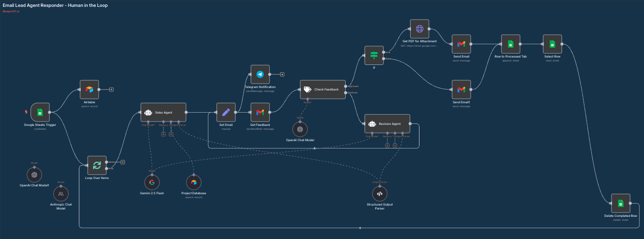This screenshot has width=644, height=239.
Task: Click the Sales Agent Chat Model connector label
Action: [148, 125]
